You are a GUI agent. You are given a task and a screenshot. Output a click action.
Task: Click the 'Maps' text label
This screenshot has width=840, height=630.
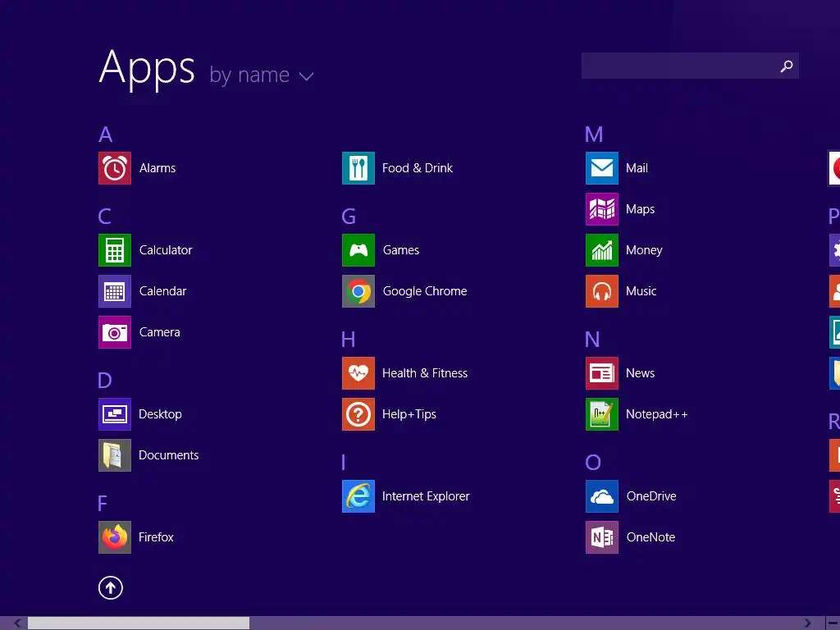tap(640, 209)
